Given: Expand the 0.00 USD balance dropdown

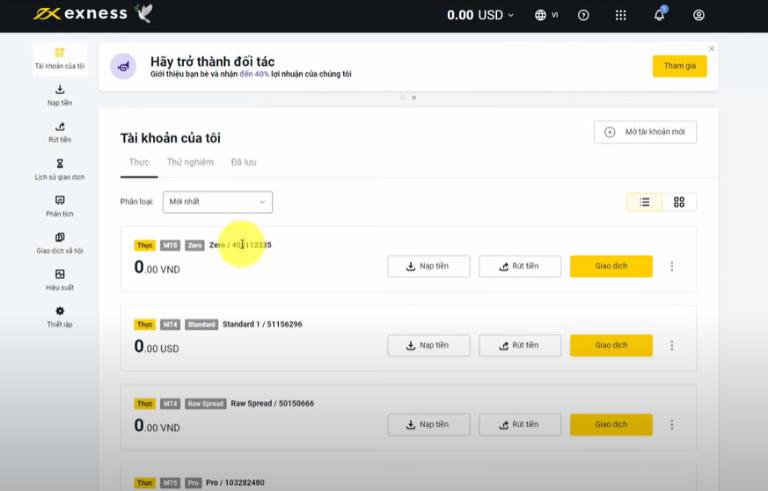Looking at the screenshot, I should [x=480, y=15].
